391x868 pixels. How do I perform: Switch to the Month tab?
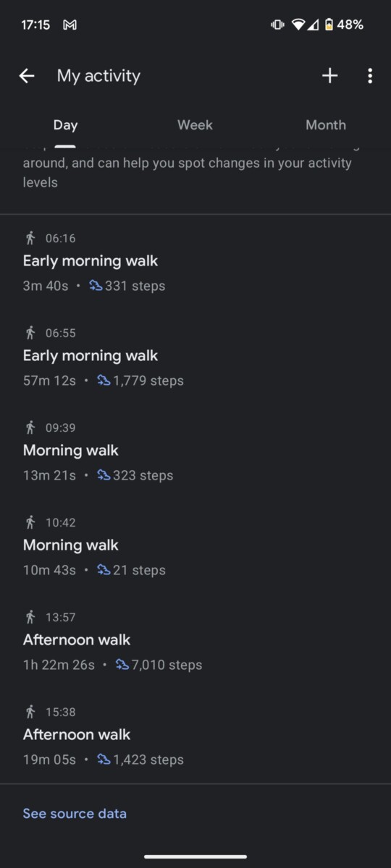[x=326, y=125]
